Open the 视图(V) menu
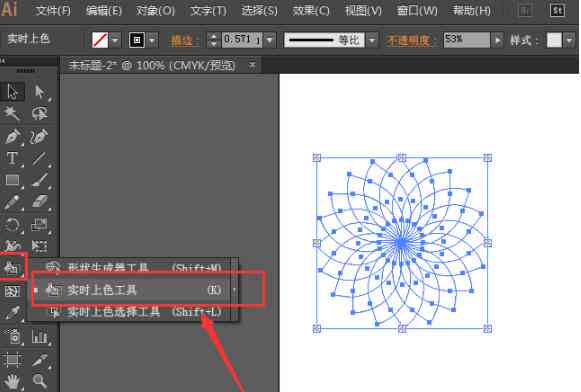 point(363,10)
